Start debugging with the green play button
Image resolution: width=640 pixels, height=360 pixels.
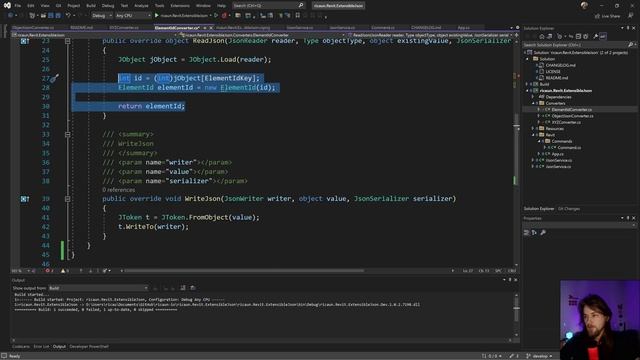point(156,16)
